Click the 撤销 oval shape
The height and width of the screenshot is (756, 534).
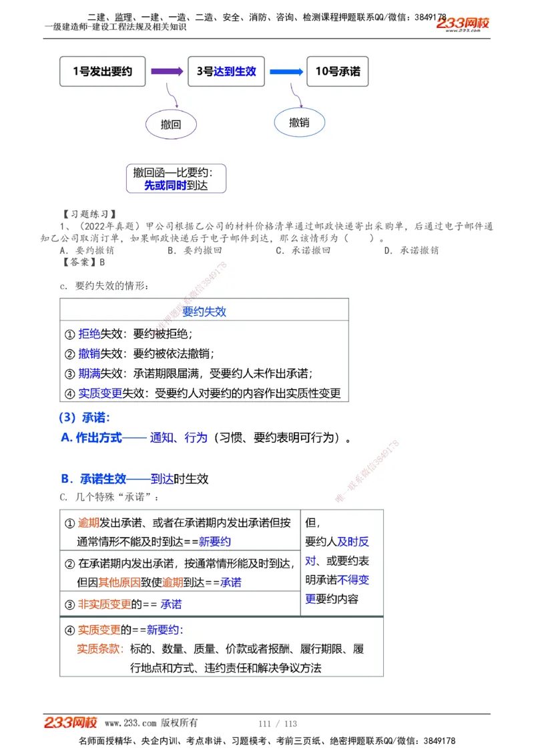(x=300, y=123)
